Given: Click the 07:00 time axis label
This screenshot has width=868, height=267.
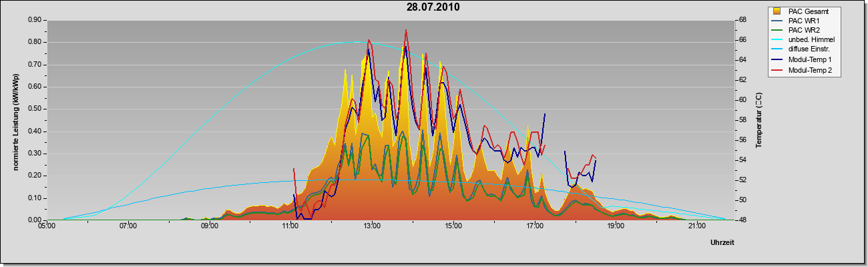Looking at the screenshot, I should [x=128, y=227].
